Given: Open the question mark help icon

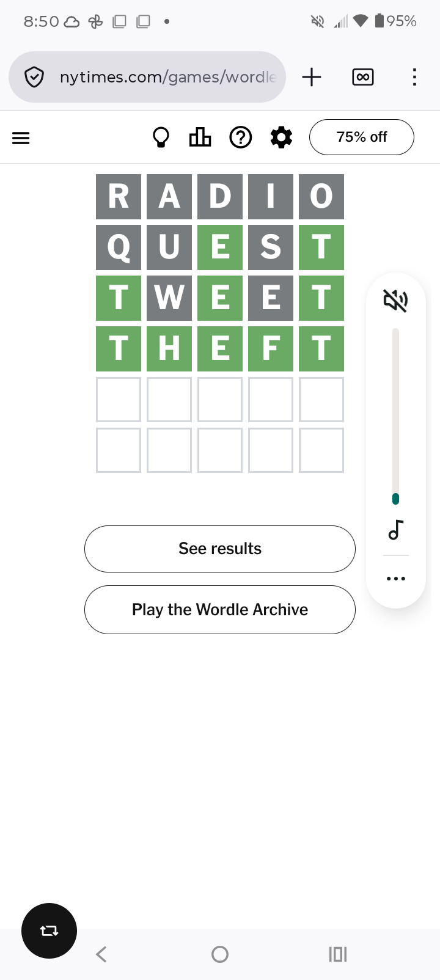Looking at the screenshot, I should pos(241,137).
